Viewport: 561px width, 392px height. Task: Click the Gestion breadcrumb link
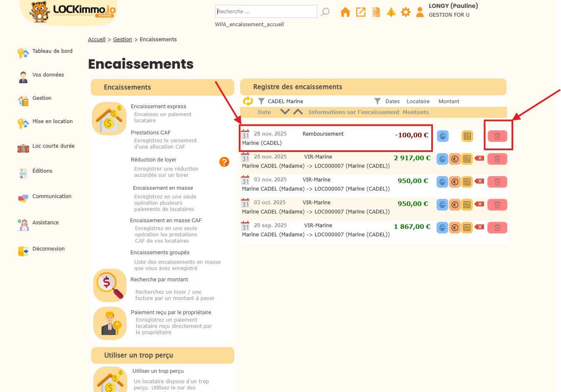[x=122, y=40]
